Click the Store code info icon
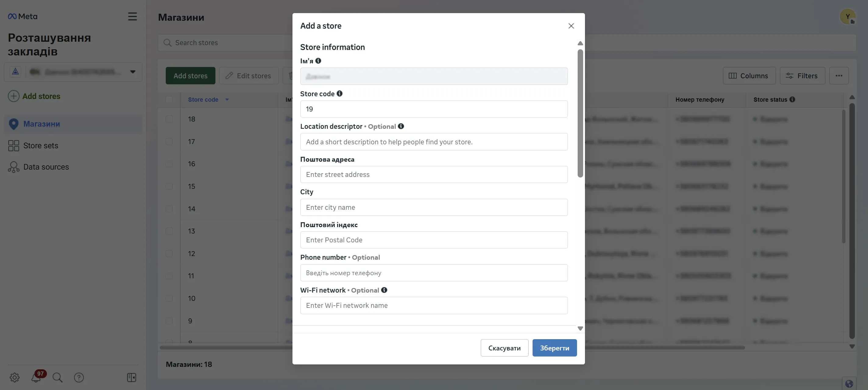868x390 pixels. coord(339,94)
